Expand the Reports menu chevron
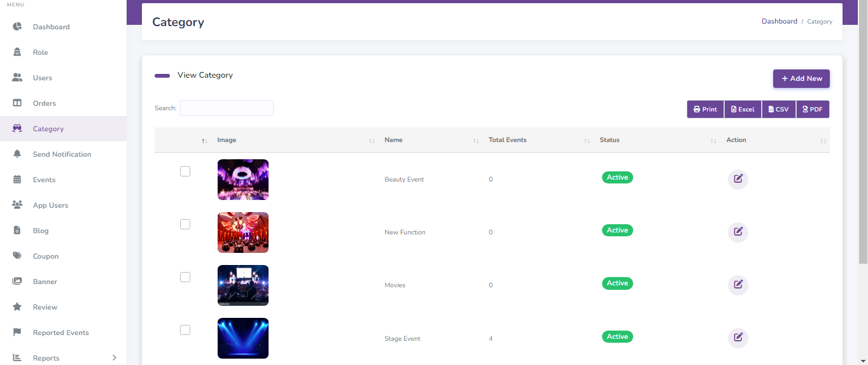The width and height of the screenshot is (868, 365). (114, 358)
